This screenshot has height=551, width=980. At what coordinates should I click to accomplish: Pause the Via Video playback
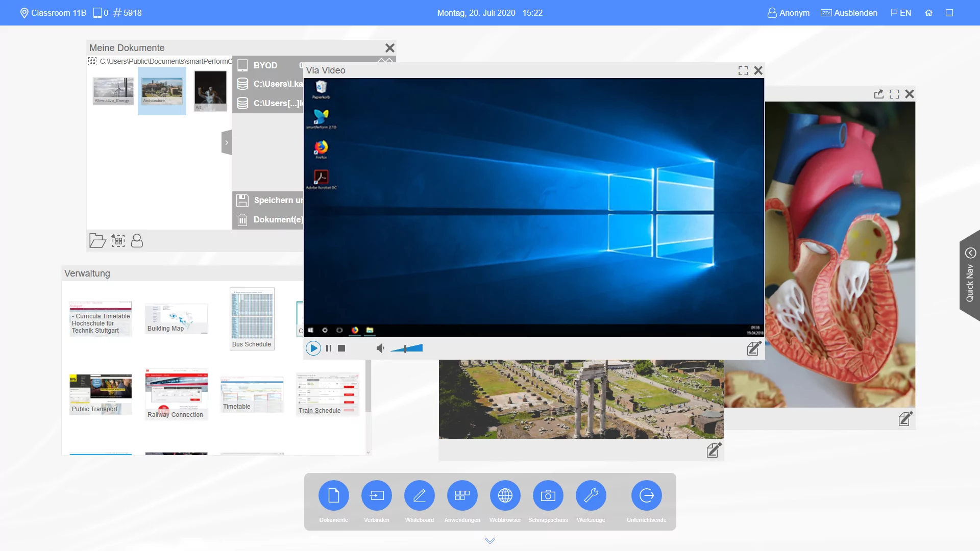click(329, 348)
